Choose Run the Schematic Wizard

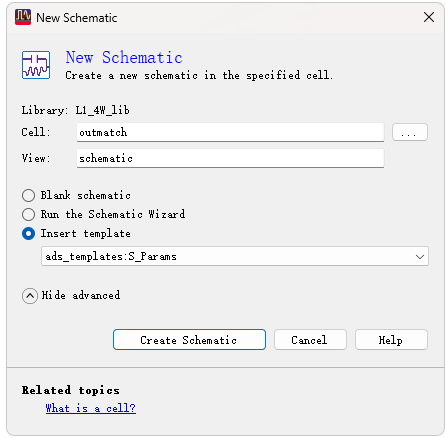(28, 214)
